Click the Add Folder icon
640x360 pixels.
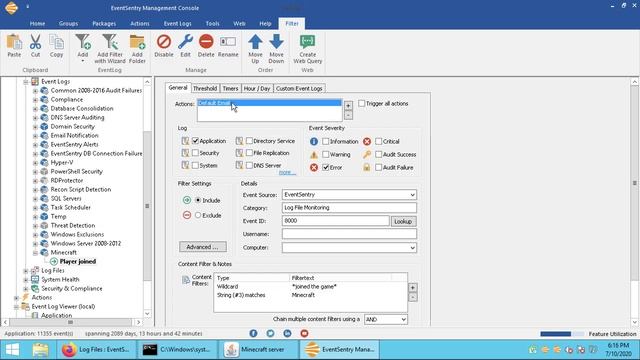[137, 42]
